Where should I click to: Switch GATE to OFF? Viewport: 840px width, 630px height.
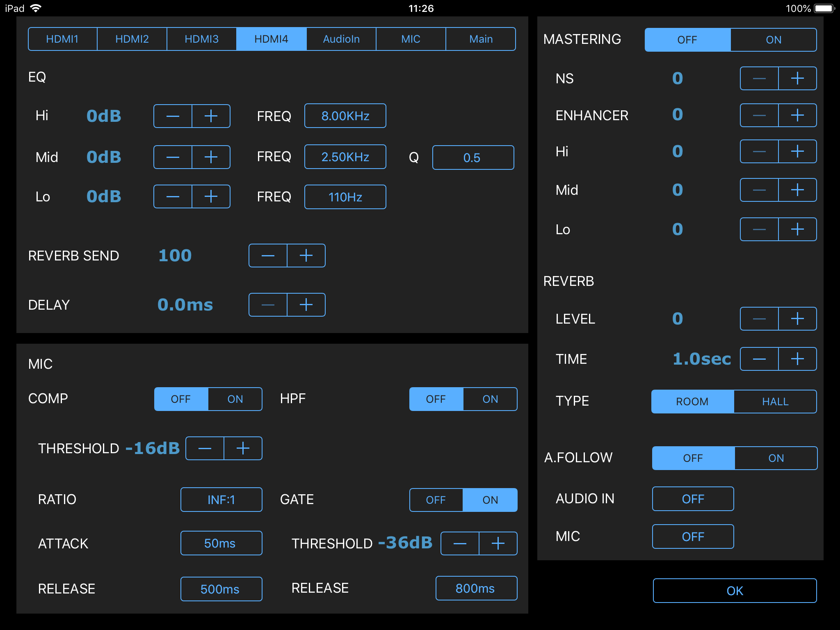(x=436, y=500)
